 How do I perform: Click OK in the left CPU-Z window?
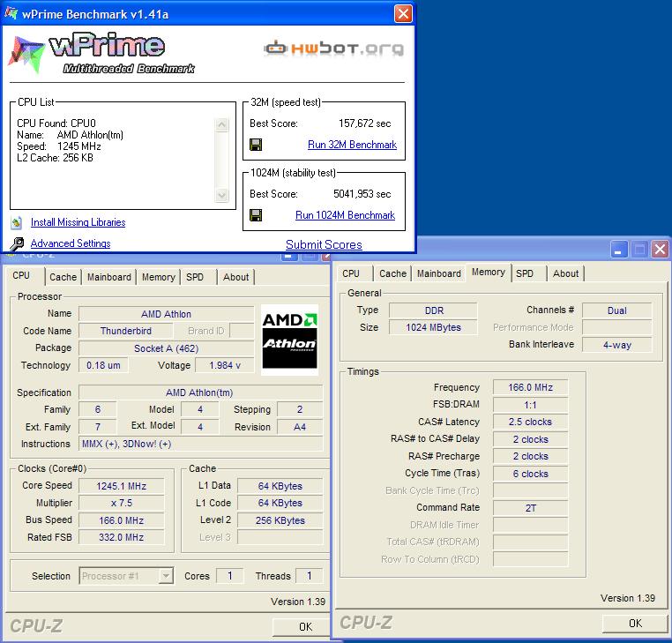(x=302, y=627)
